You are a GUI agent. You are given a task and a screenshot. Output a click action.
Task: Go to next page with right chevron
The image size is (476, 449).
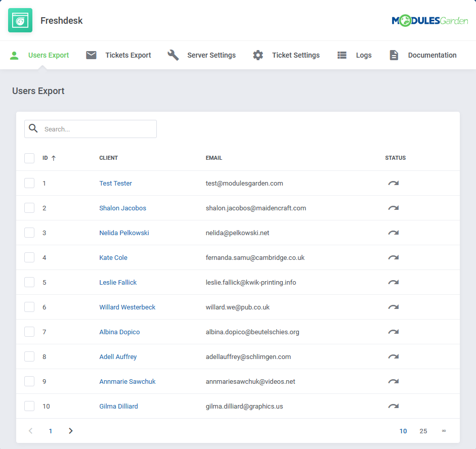71,431
